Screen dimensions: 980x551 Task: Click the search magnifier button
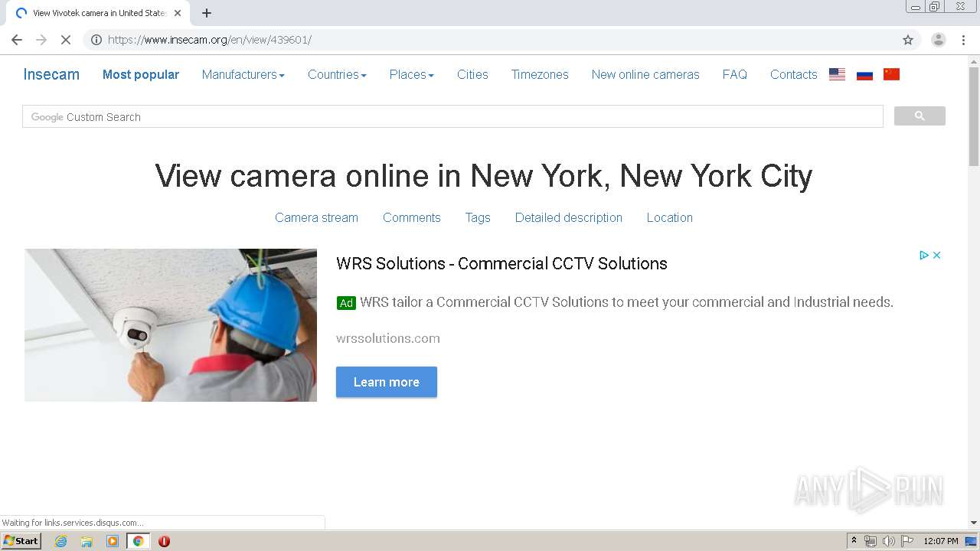(920, 116)
